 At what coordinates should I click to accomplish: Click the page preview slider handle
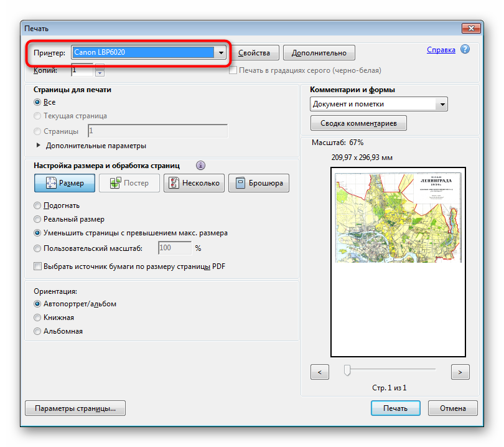coord(347,370)
